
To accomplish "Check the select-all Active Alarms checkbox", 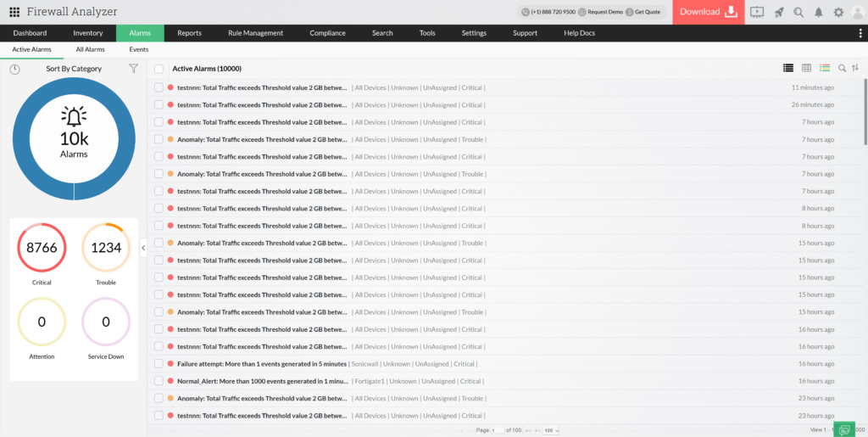I will pyautogui.click(x=159, y=69).
